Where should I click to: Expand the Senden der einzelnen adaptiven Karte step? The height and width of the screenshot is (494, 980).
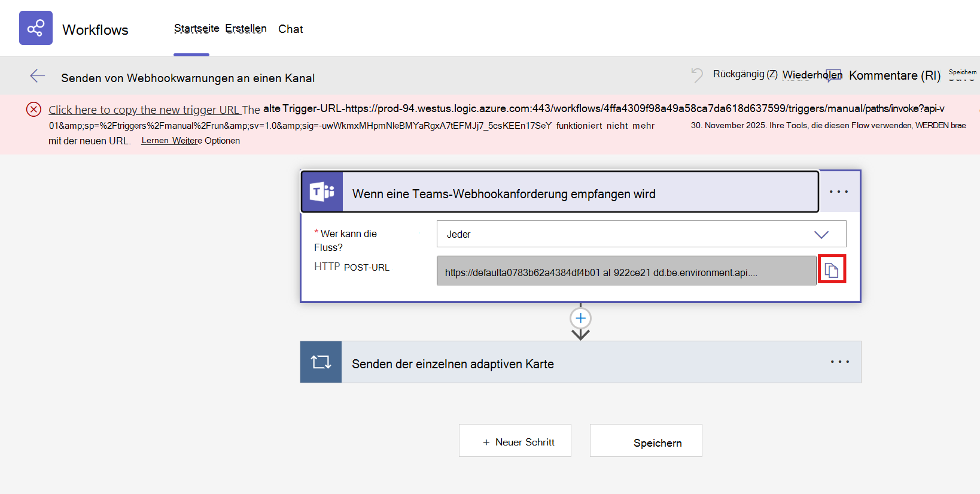(580, 362)
